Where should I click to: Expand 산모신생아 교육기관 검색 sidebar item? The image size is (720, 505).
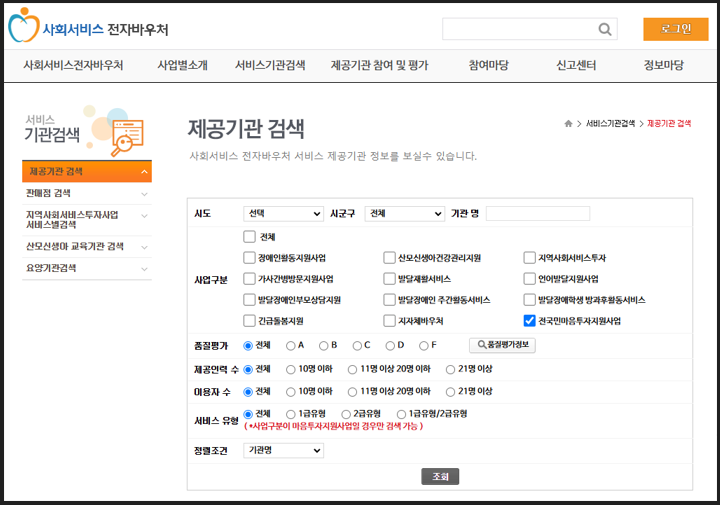[x=87, y=247]
